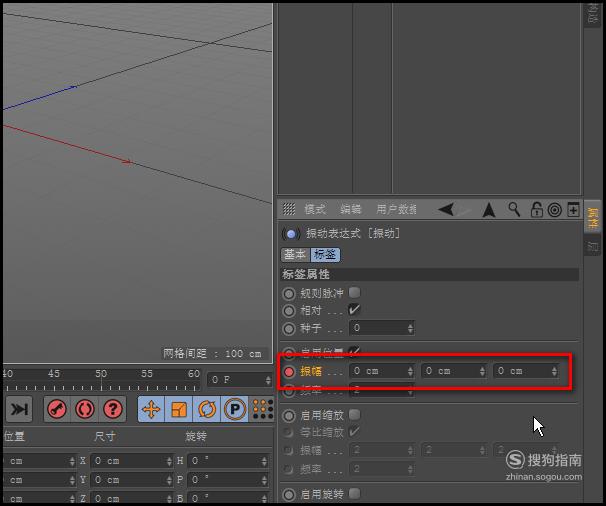
Task: Click the 0 F frame field stepper arrows
Action: tap(268, 380)
